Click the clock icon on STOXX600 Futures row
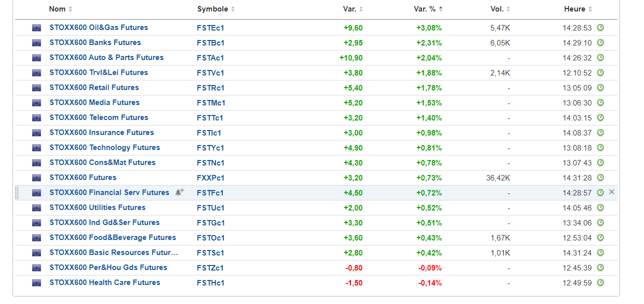Viewport: 644px width, 304px height. coord(600,177)
